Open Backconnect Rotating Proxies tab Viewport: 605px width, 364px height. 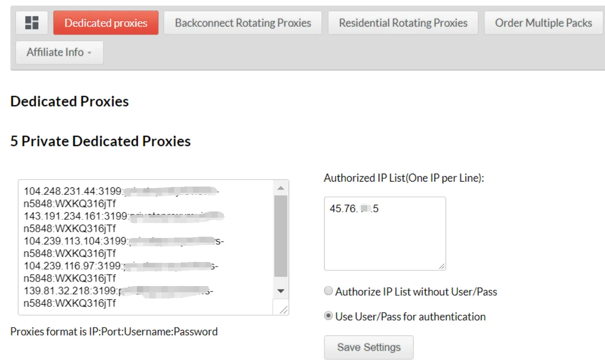(x=243, y=23)
